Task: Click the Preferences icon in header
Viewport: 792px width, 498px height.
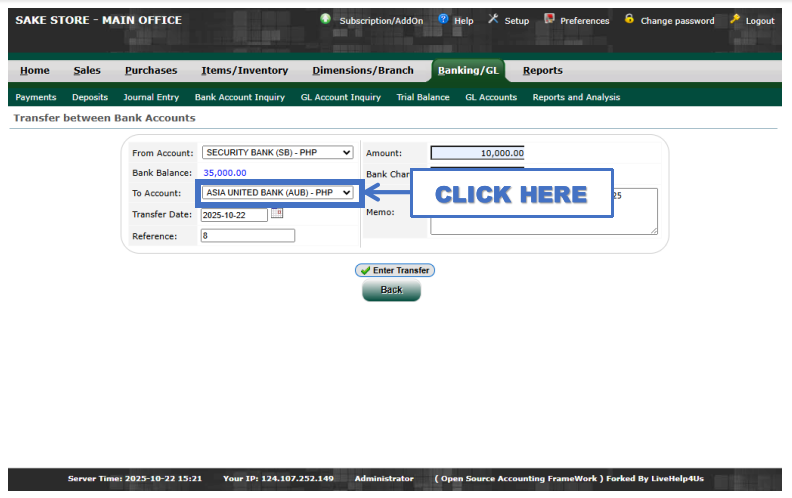Action: click(x=549, y=19)
